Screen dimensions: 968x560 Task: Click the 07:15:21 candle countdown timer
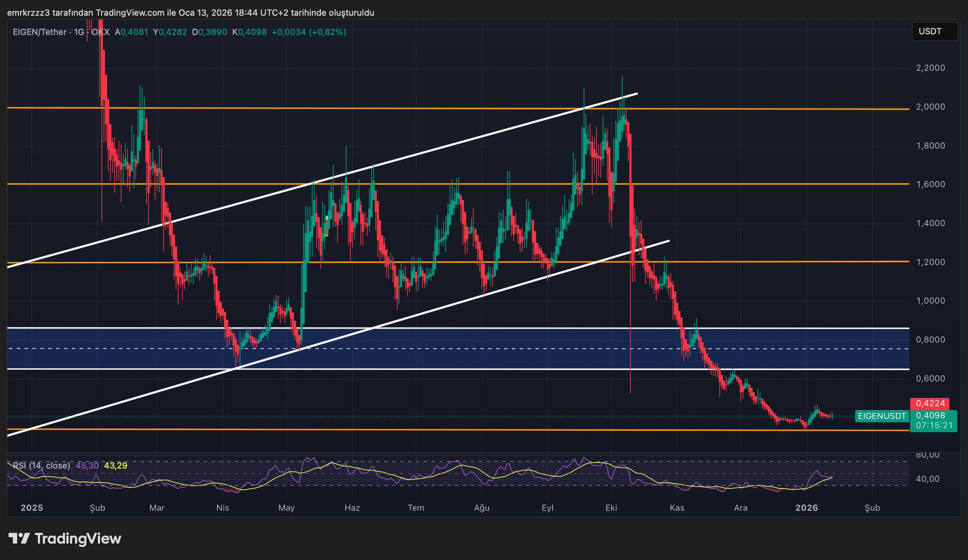(933, 425)
